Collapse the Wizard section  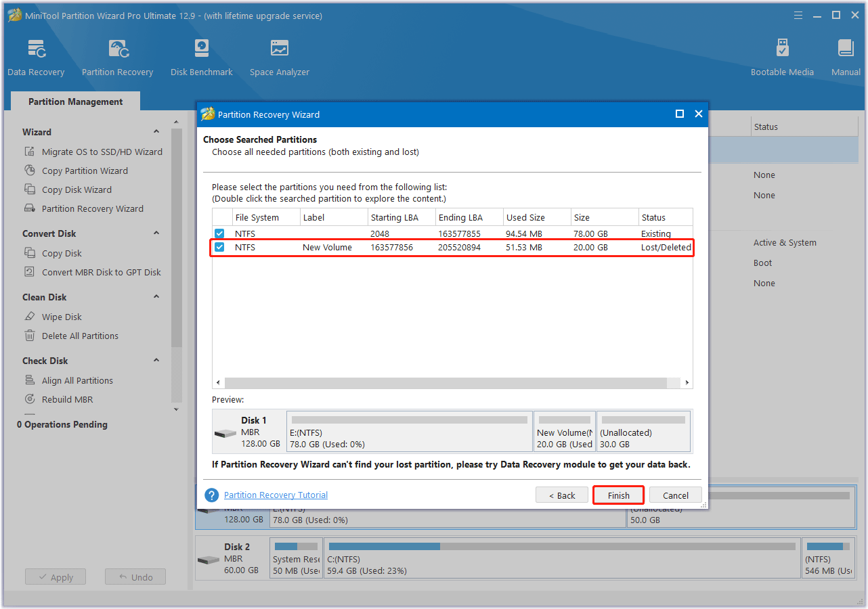point(156,131)
